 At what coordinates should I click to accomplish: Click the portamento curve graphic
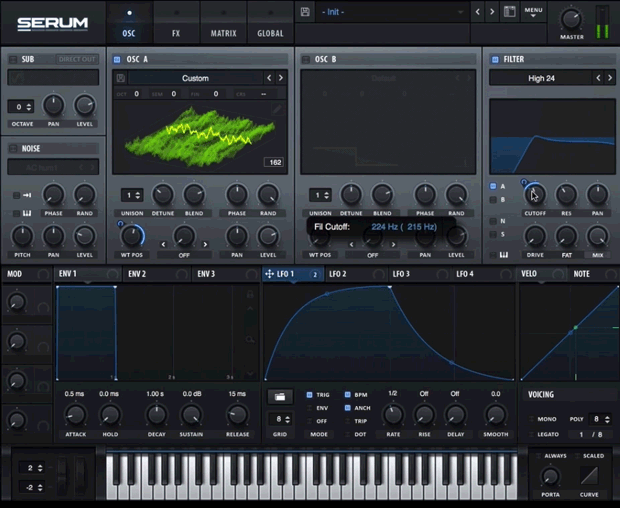tap(589, 476)
